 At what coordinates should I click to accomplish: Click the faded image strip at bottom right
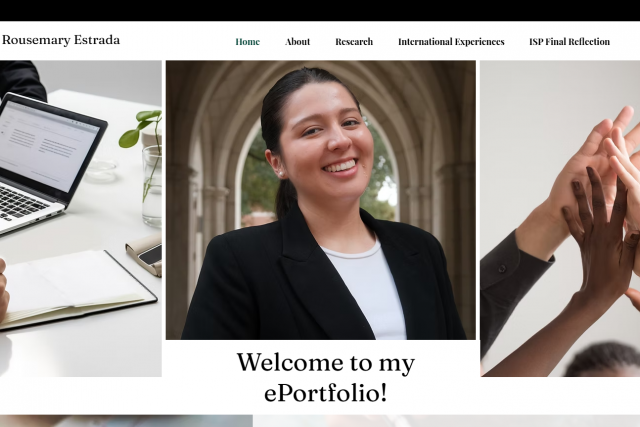click(x=446, y=421)
